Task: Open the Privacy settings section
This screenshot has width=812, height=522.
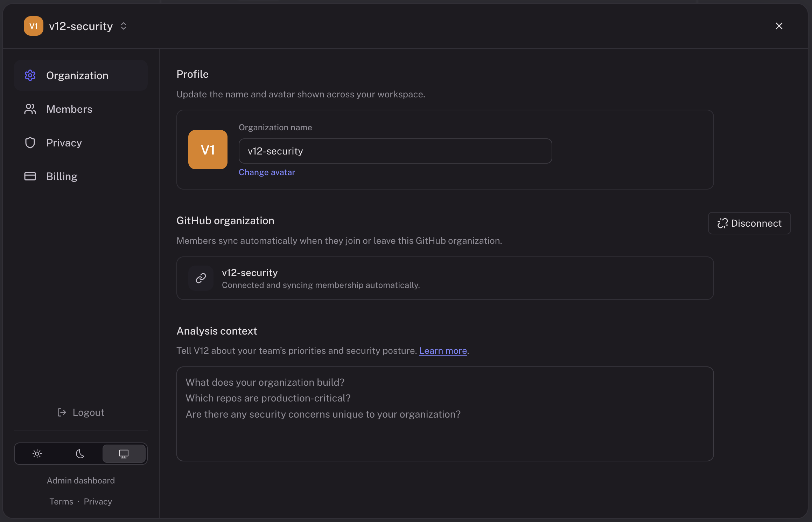Action: (x=81, y=143)
